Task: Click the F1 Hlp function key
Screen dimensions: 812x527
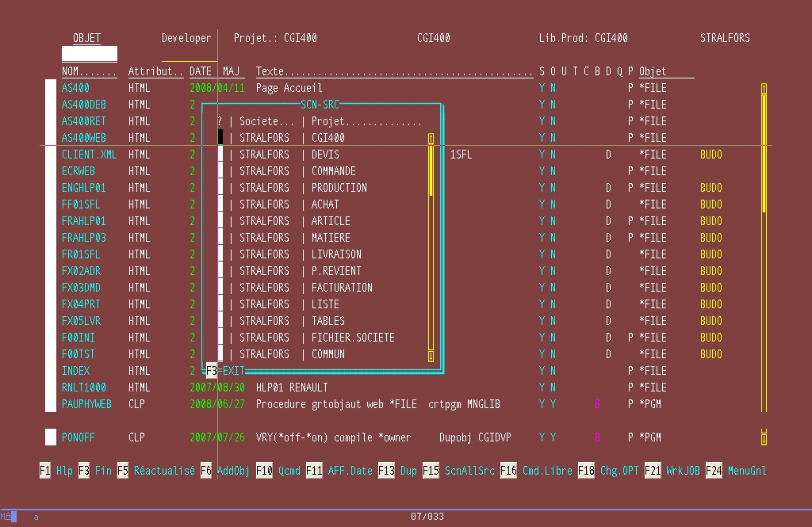Action: coord(56,471)
